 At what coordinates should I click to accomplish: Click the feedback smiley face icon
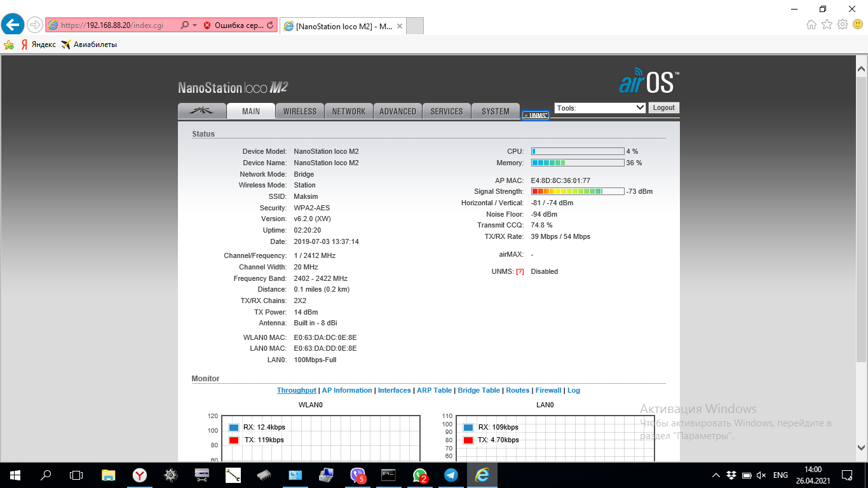[858, 25]
